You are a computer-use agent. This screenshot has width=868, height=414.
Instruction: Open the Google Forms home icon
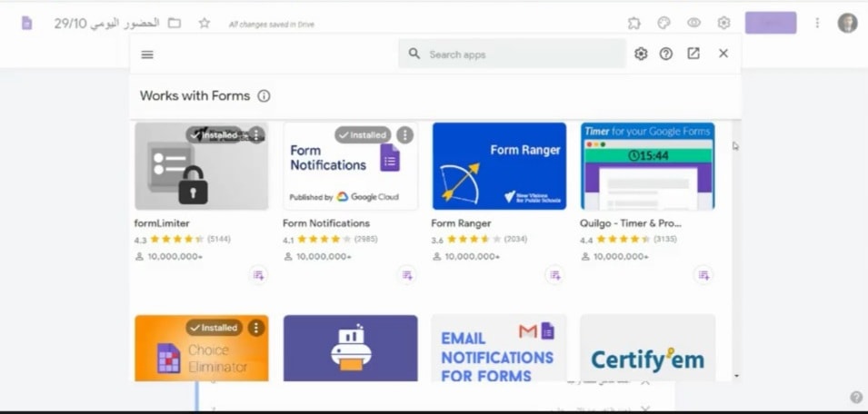pyautogui.click(x=26, y=24)
